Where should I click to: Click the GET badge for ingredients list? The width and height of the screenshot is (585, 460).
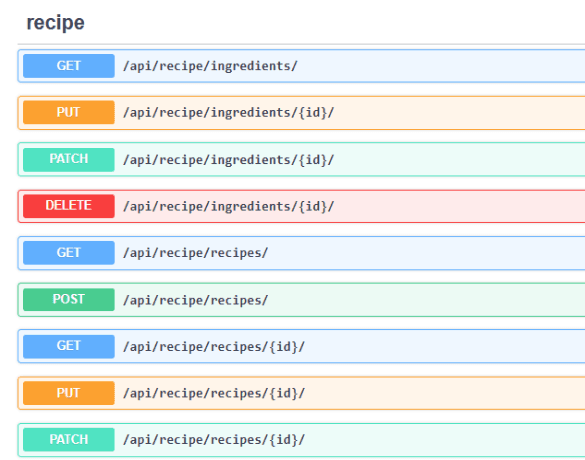click(69, 66)
